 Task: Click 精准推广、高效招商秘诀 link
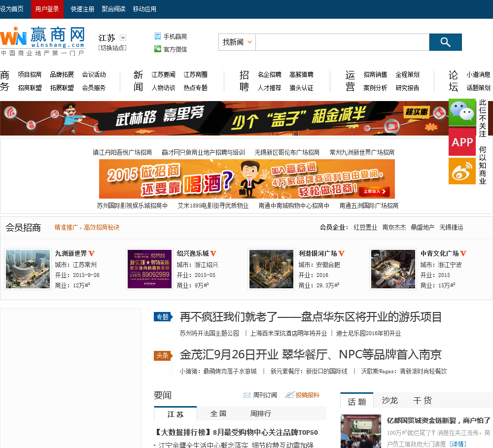87,227
